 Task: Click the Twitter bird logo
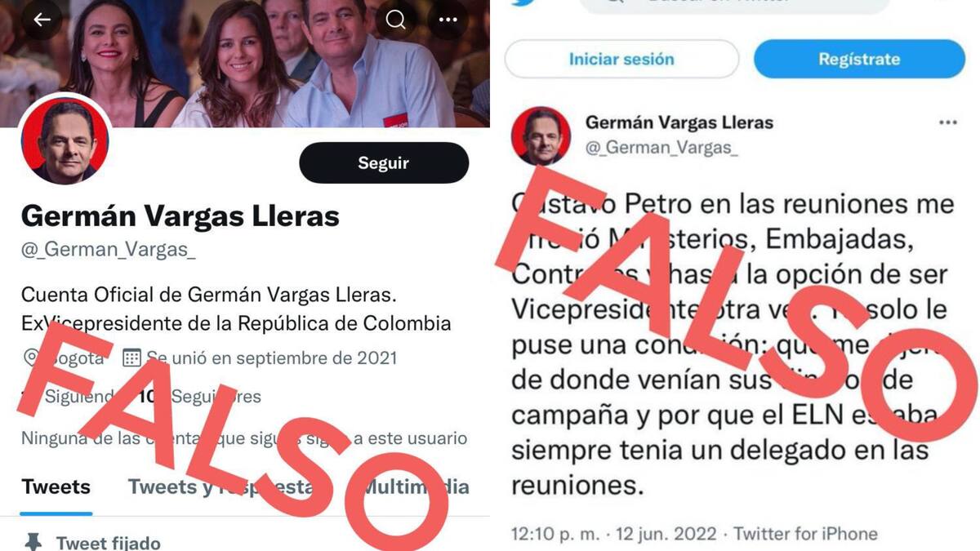pyautogui.click(x=523, y=2)
